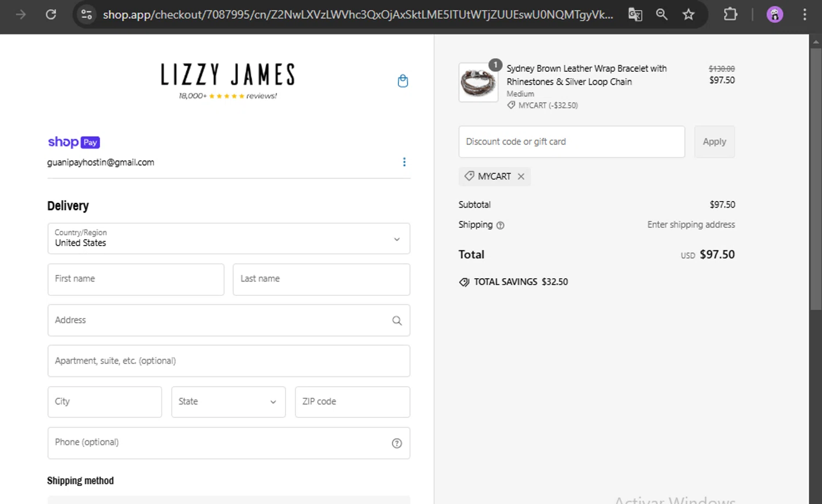Viewport: 822px width, 504px height.
Task: Click the guanipayhostin@gmail.com email text
Action: tap(101, 163)
